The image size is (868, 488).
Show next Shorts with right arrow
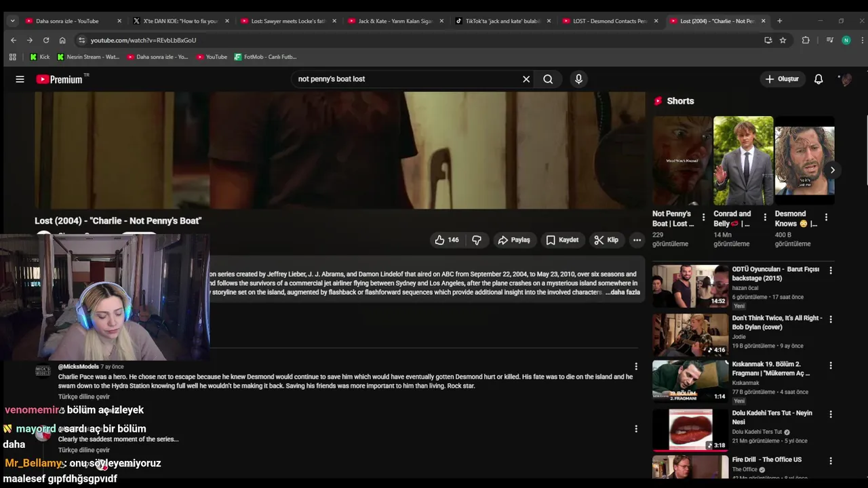832,170
